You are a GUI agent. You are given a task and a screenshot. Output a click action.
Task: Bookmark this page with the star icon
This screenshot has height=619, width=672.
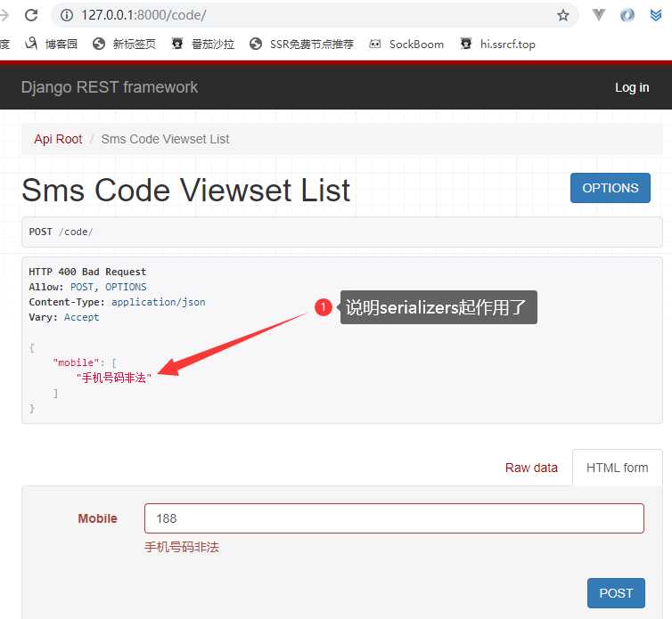tap(562, 15)
